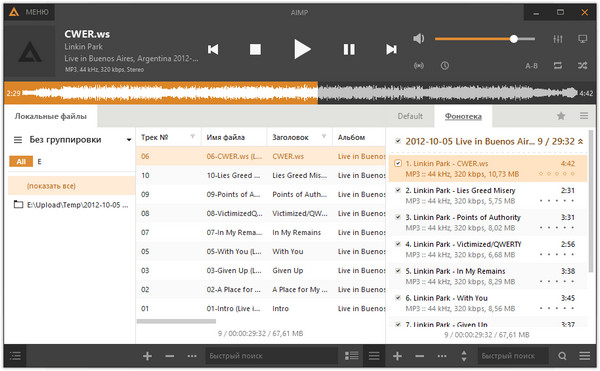Seek within the waveform progress bar
The width and height of the screenshot is (600, 371).
[300, 93]
